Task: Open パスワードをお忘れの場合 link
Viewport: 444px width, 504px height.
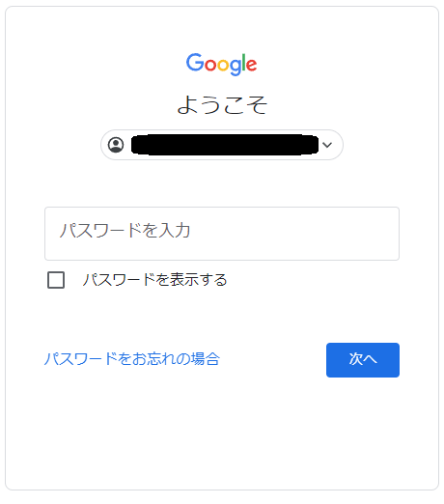Action: [132, 359]
